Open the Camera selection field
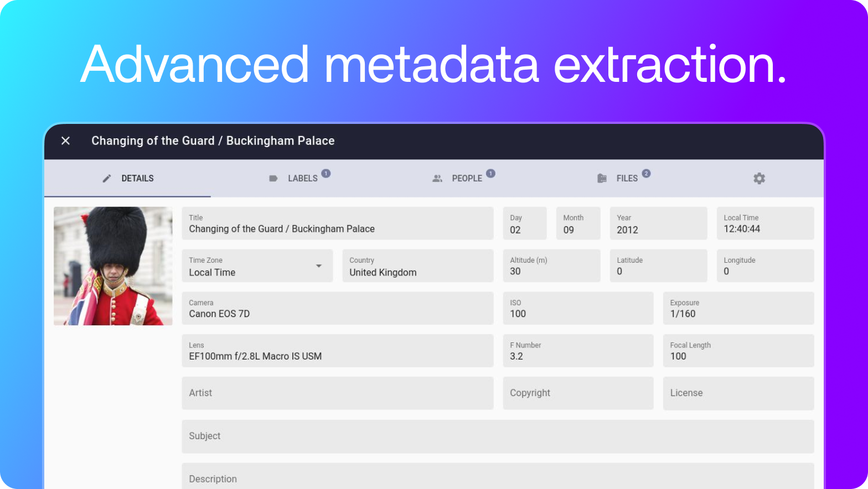The image size is (868, 489). point(337,308)
